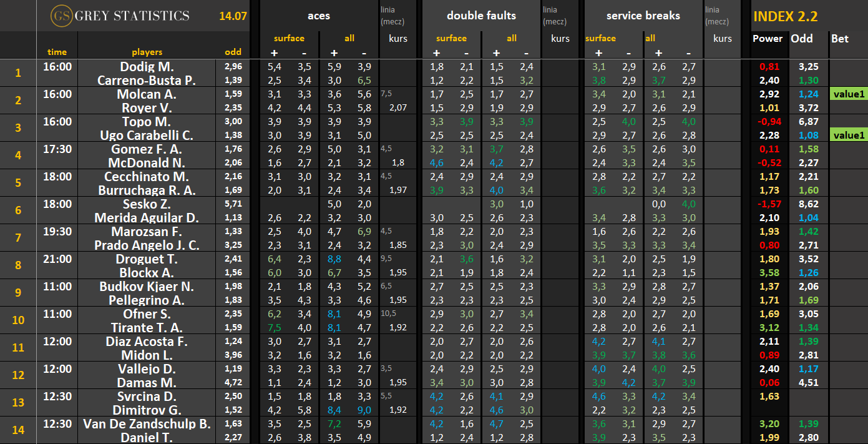Screen dimensions: 868x444
Task: Click the players column header
Action: 147,52
